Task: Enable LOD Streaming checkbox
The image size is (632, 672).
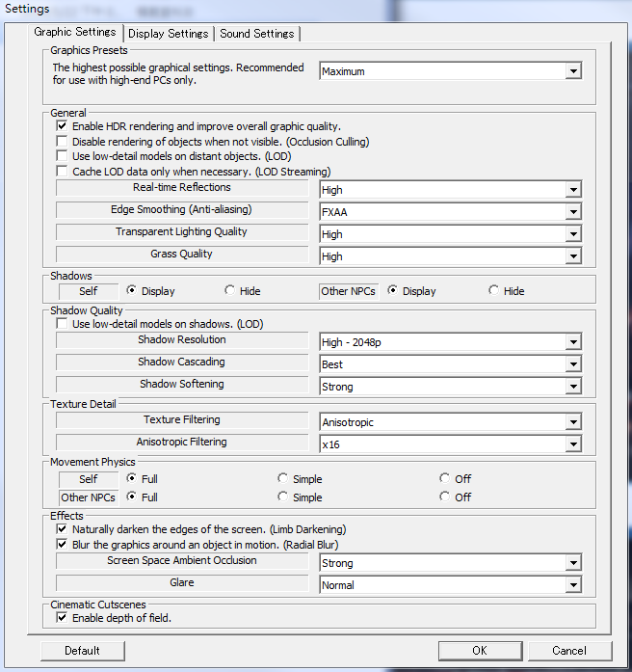Action: 62,172
